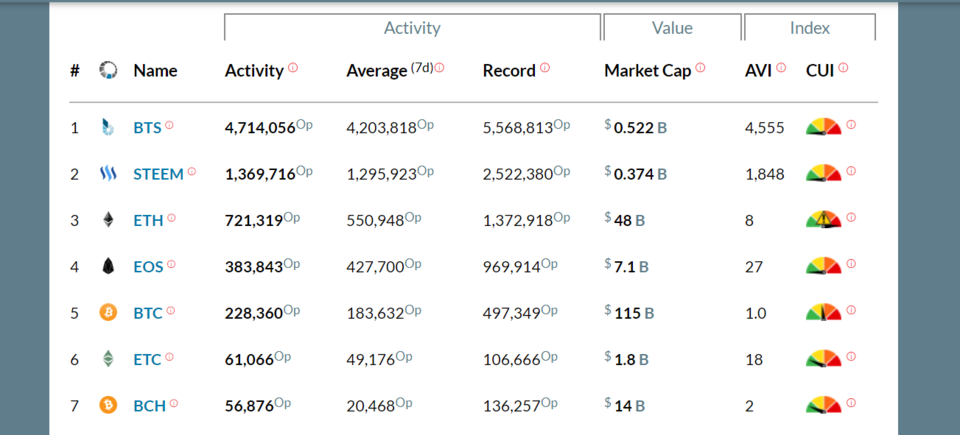Open the ETH coin link
The height and width of the screenshot is (435, 960).
point(149,221)
